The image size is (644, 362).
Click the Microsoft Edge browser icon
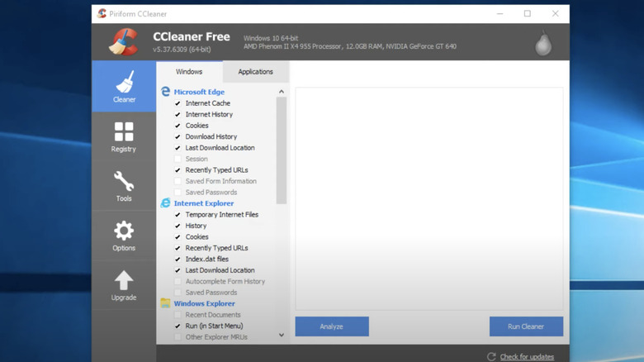165,91
